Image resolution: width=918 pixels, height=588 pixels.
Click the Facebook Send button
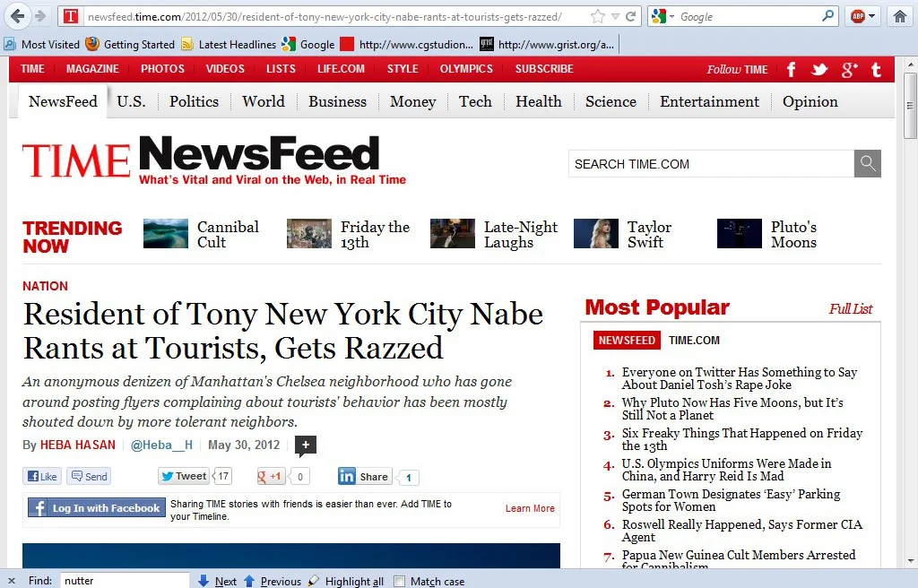[x=89, y=476]
